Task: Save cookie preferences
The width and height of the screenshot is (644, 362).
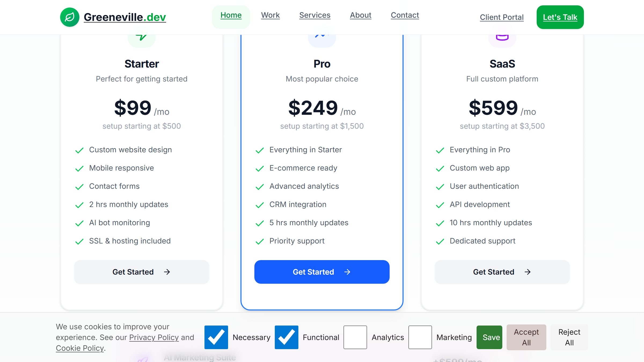Action: [x=489, y=337]
